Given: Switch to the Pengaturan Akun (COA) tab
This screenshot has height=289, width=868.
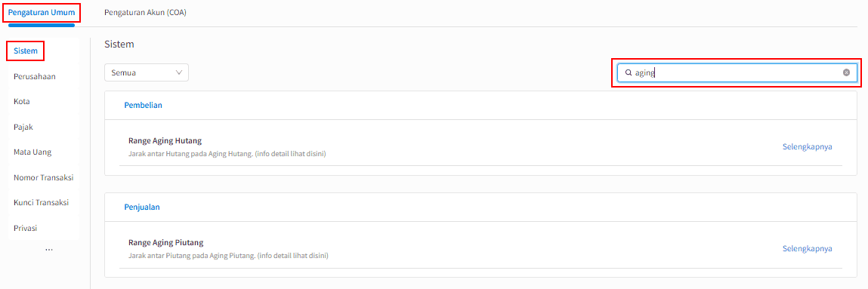Looking at the screenshot, I should [145, 12].
